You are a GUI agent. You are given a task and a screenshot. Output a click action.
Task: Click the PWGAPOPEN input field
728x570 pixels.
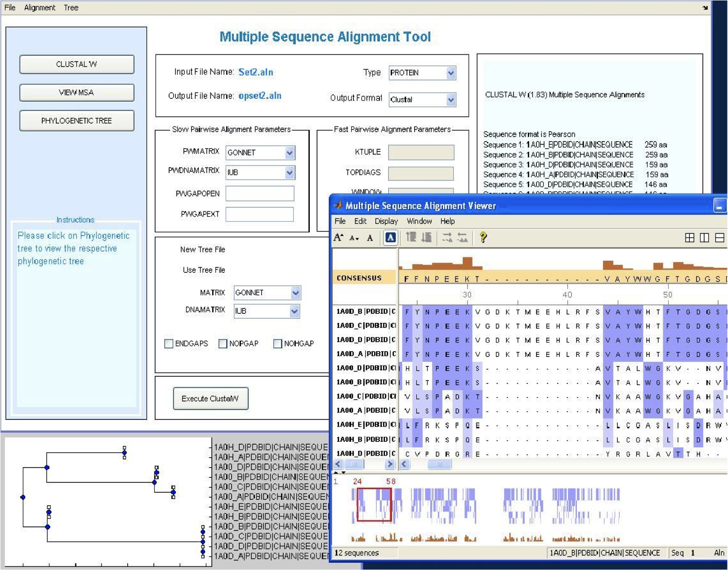click(260, 194)
